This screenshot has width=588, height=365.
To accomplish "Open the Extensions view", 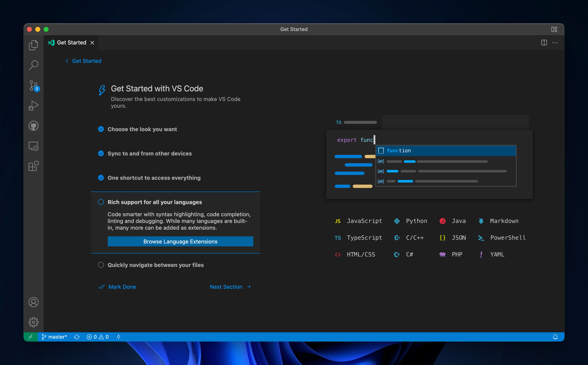I will 33,166.
